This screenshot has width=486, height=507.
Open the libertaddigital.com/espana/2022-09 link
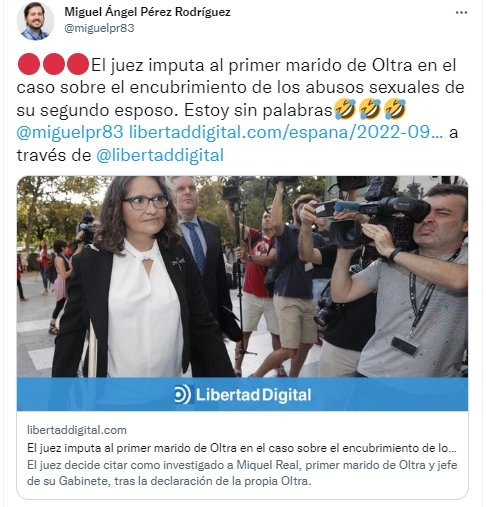pos(286,132)
